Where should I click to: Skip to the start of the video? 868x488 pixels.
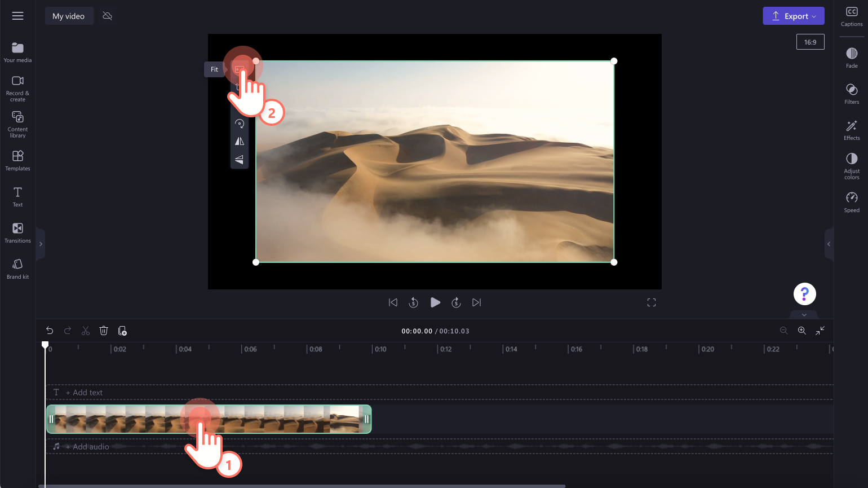pyautogui.click(x=393, y=302)
